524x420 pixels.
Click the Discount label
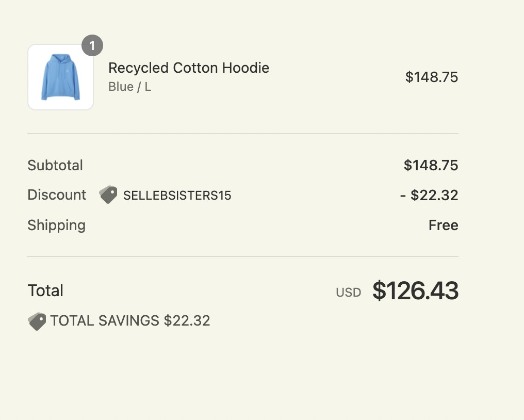[x=57, y=195]
